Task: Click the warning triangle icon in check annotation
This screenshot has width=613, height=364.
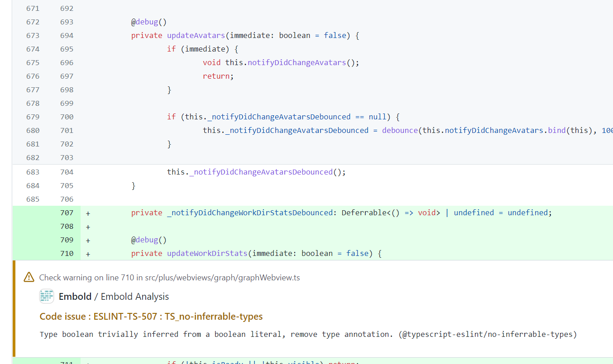Action: click(x=29, y=277)
